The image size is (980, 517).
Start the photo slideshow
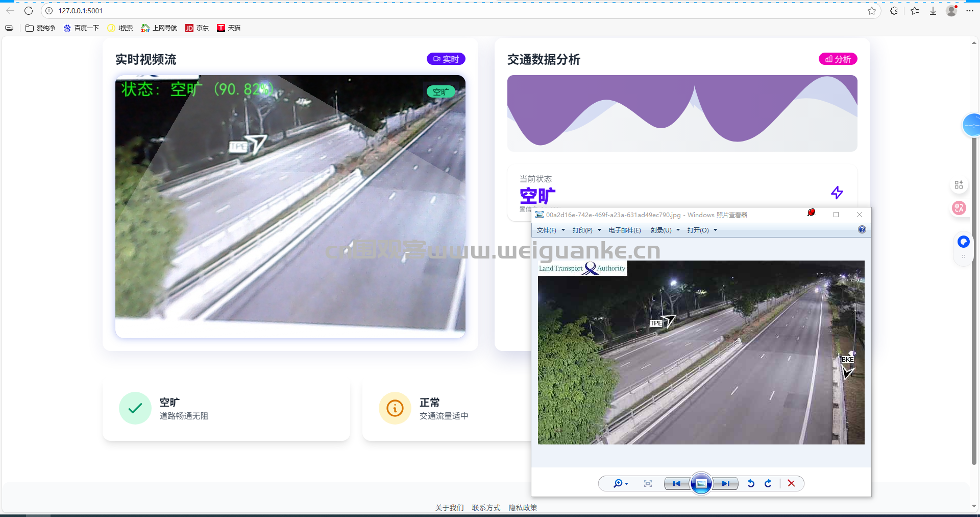point(701,483)
